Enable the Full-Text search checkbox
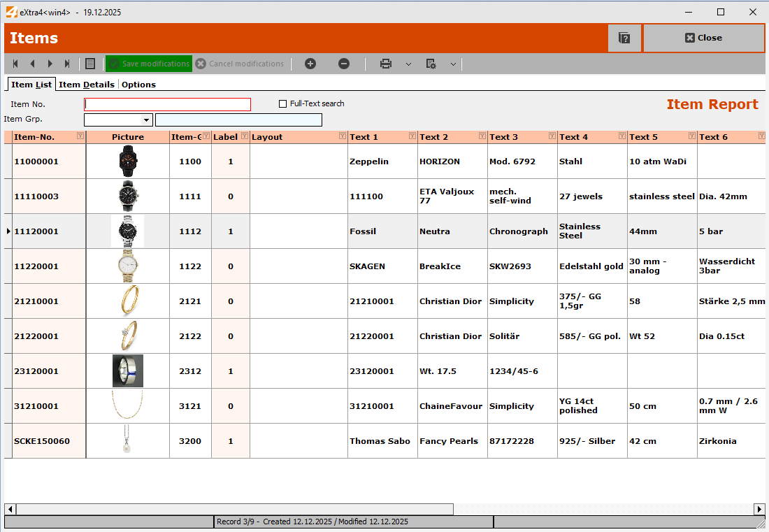769x532 pixels. (x=283, y=104)
